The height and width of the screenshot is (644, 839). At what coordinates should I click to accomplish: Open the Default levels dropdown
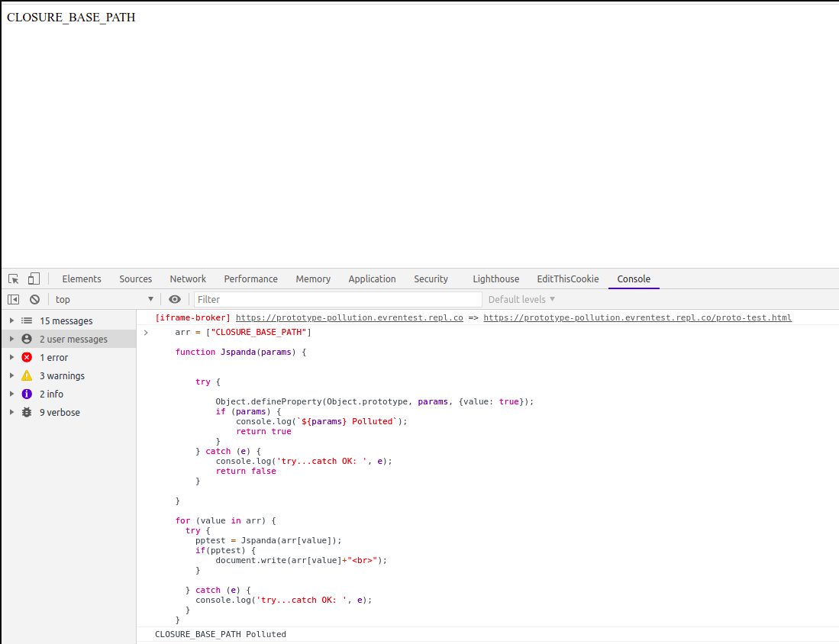521,300
